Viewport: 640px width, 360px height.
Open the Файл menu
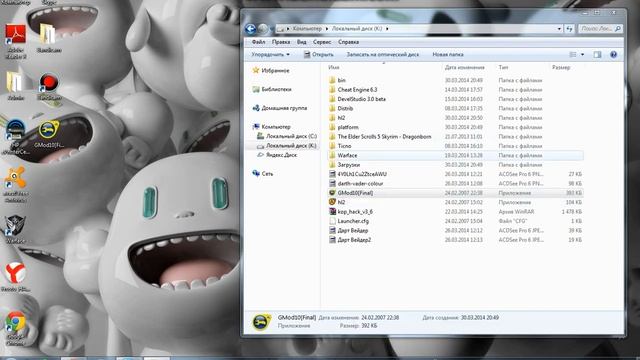click(258, 42)
